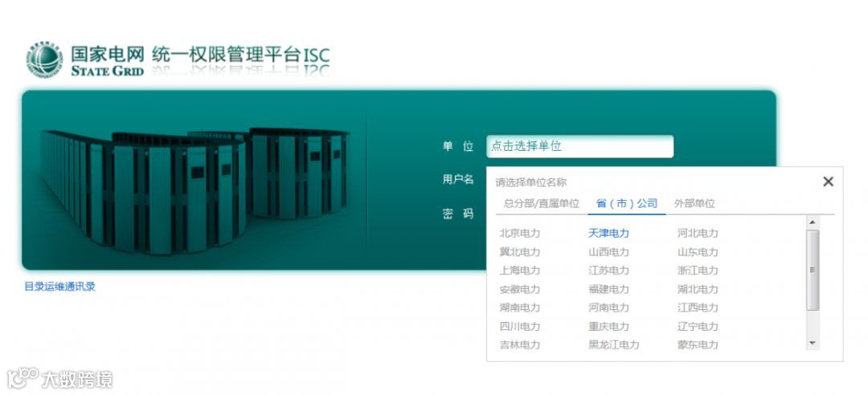Image resolution: width=868 pixels, height=395 pixels.
Task: Select the 湖北电力 entry
Action: tap(698, 289)
